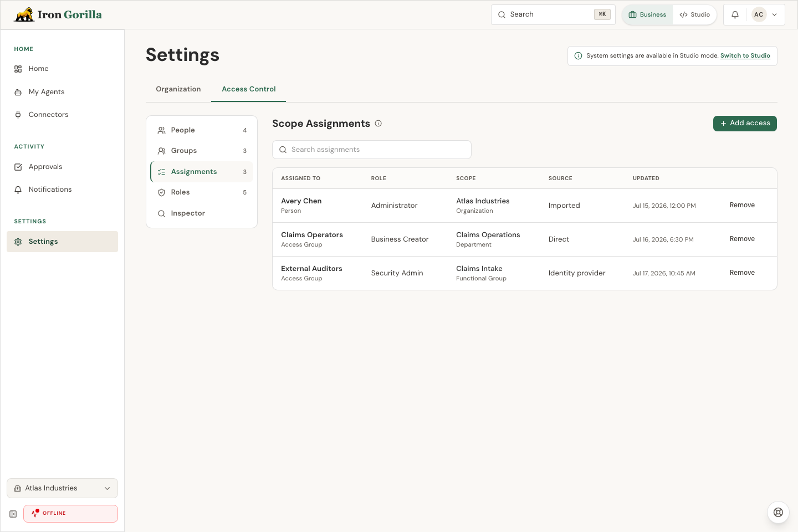
Task: Click Switch to Studio link
Action: [745, 56]
